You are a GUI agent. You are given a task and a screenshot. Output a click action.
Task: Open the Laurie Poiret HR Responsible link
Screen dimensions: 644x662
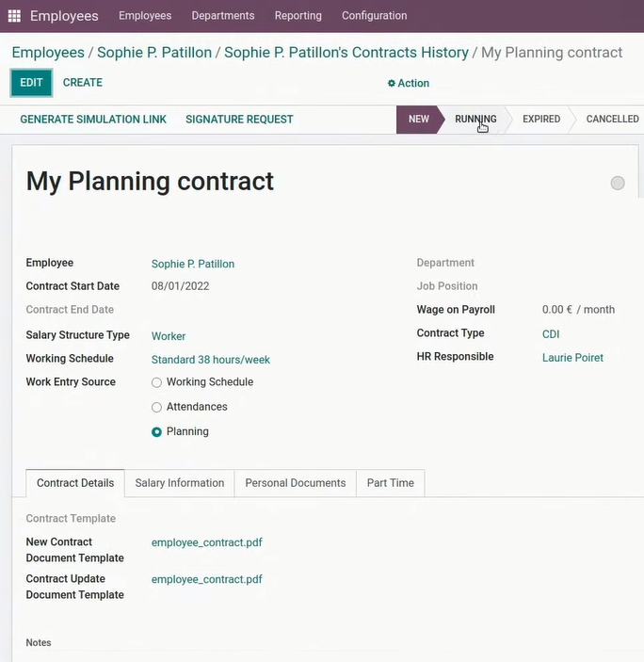[572, 358]
